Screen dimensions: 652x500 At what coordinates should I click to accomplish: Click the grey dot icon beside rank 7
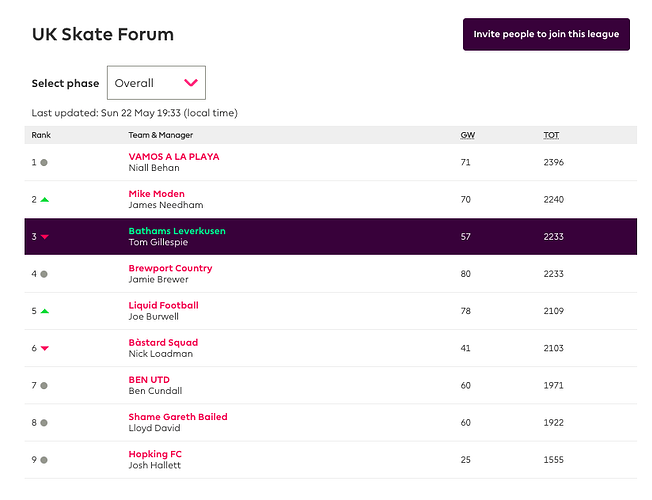(x=44, y=385)
